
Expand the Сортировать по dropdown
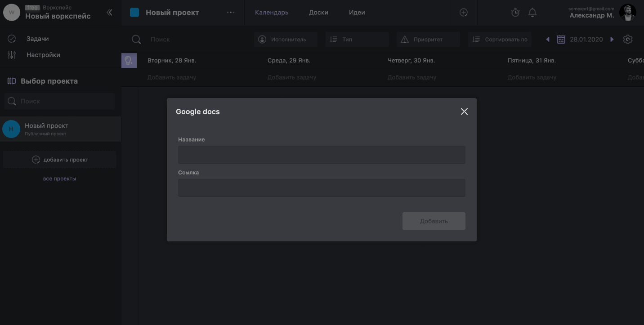[x=500, y=40]
